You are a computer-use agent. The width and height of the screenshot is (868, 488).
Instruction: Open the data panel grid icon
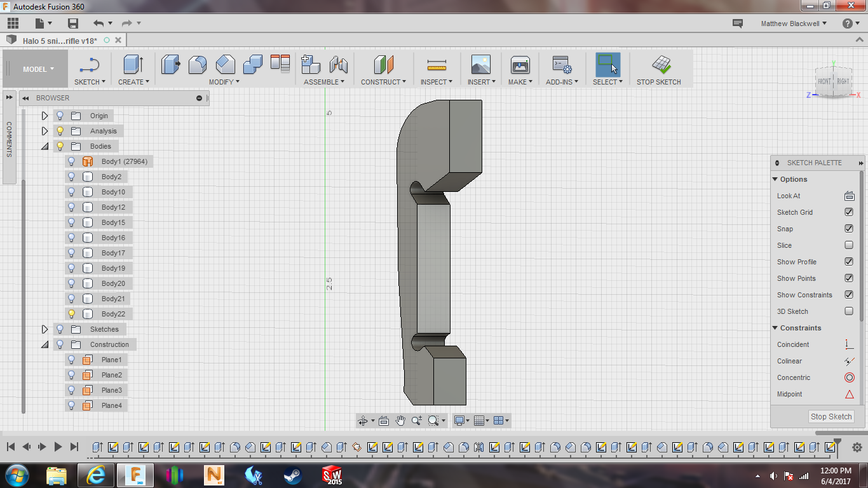[13, 24]
